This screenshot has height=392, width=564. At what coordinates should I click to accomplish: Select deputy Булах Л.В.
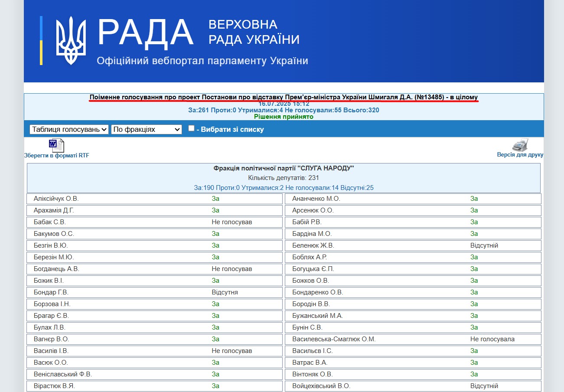coord(49,327)
